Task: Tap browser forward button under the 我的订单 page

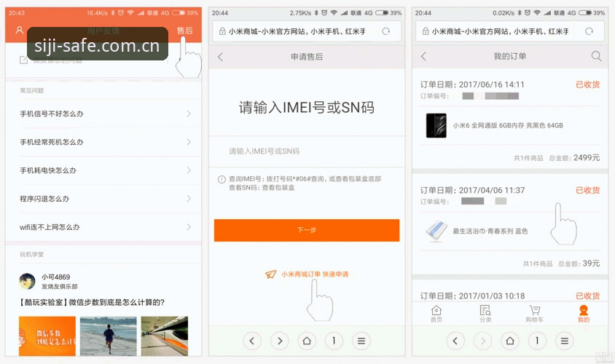Action: (483, 341)
